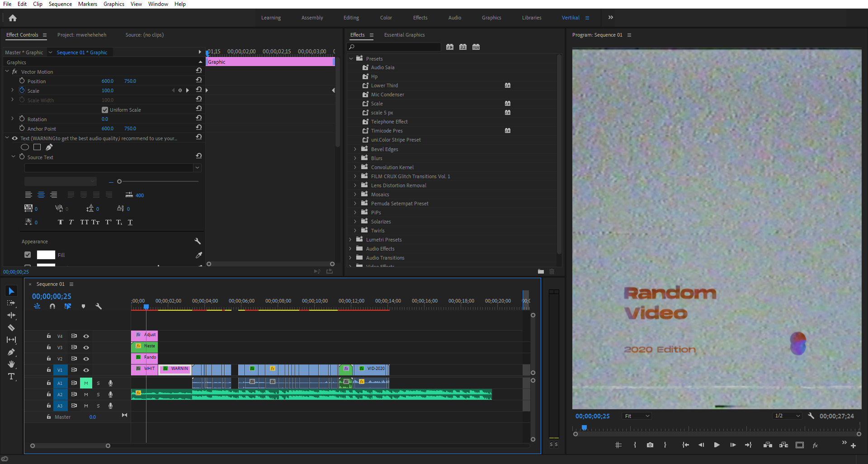Image resolution: width=868 pixels, height=464 pixels.
Task: Select the Pen tool in the toolbox
Action: [x=11, y=352]
